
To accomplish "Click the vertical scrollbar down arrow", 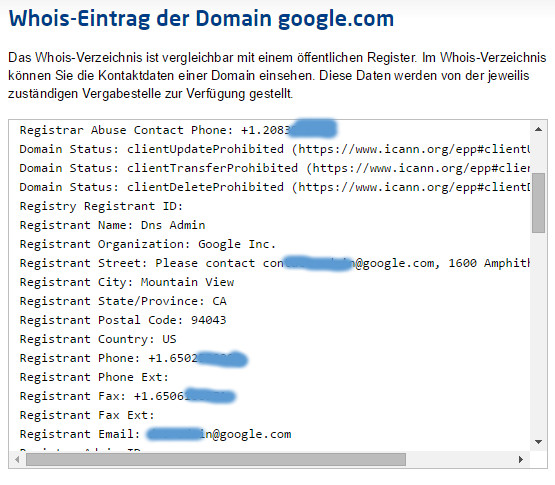I will [x=538, y=442].
